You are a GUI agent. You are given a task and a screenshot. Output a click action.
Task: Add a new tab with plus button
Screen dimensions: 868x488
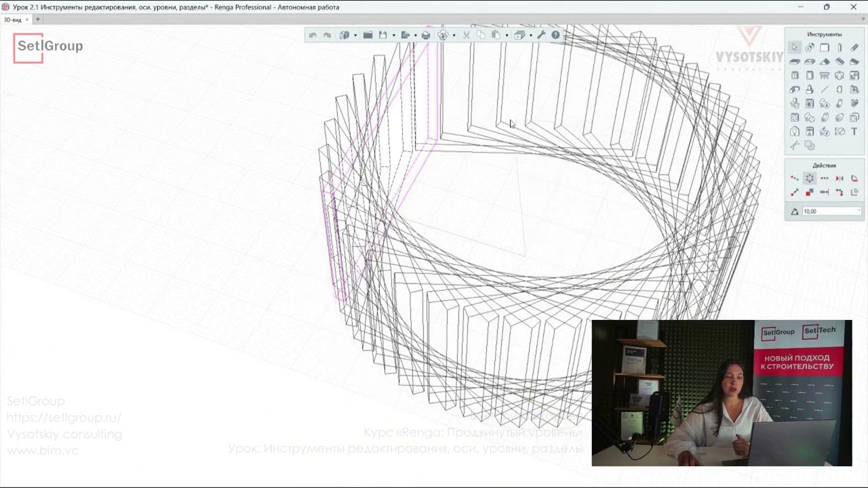(38, 20)
